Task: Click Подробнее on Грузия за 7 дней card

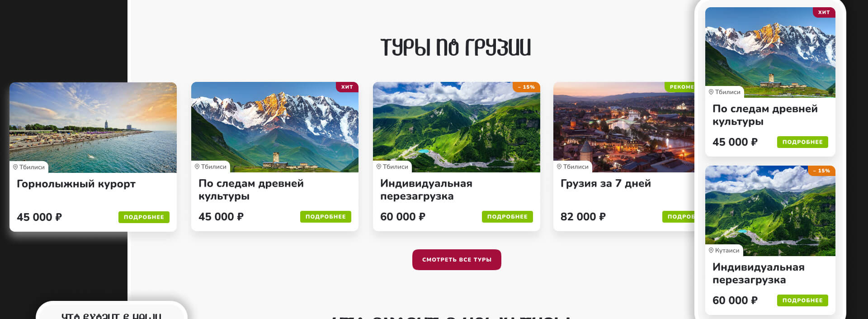Action: [x=679, y=217]
